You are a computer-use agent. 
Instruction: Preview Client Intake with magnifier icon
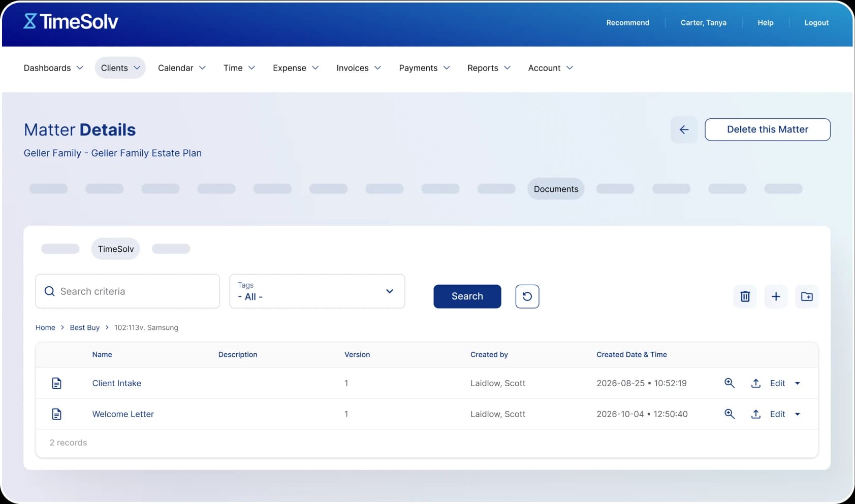tap(729, 383)
